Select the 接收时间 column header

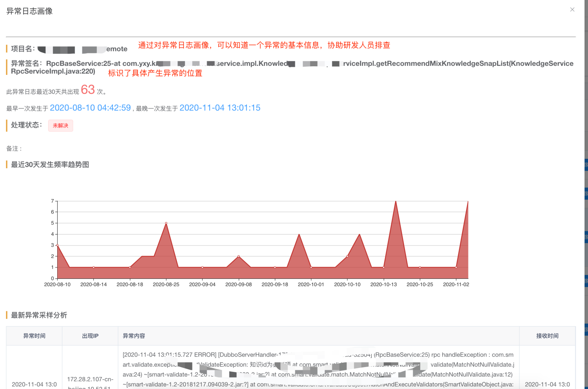click(x=547, y=336)
